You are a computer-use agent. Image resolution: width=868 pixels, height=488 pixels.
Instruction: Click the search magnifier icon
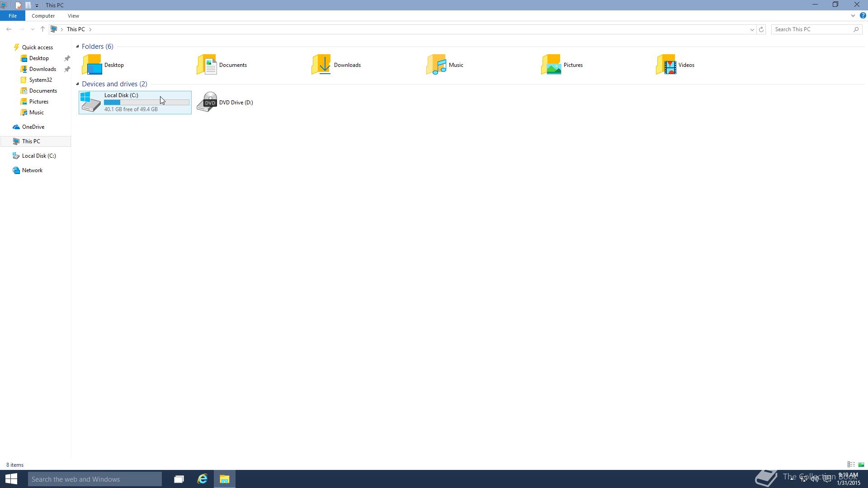tap(856, 29)
